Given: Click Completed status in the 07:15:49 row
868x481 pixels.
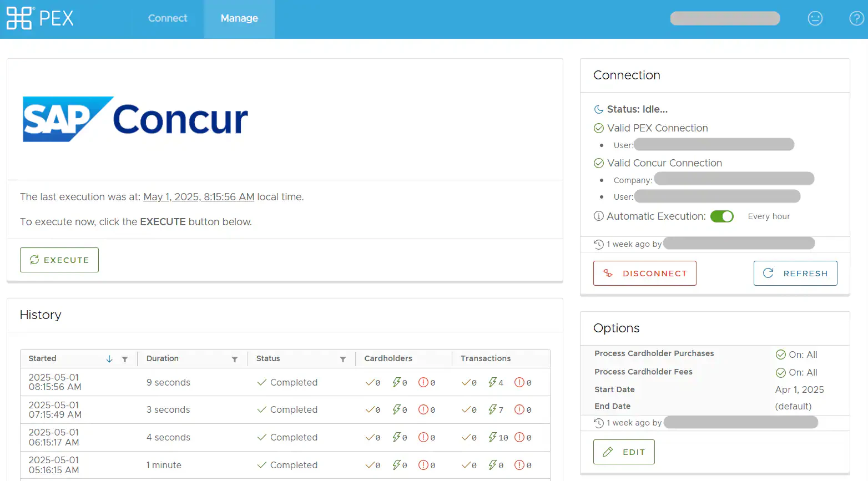Looking at the screenshot, I should (287, 409).
